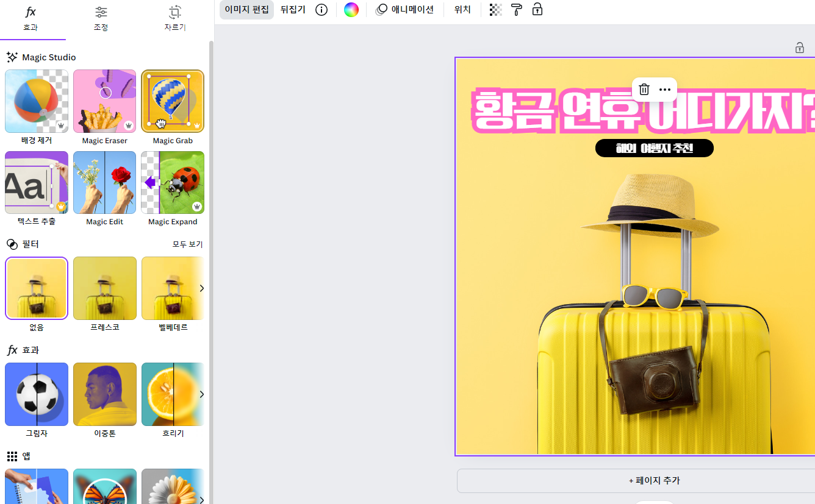
Task: Expand more filters with the right chevron
Action: [x=202, y=288]
